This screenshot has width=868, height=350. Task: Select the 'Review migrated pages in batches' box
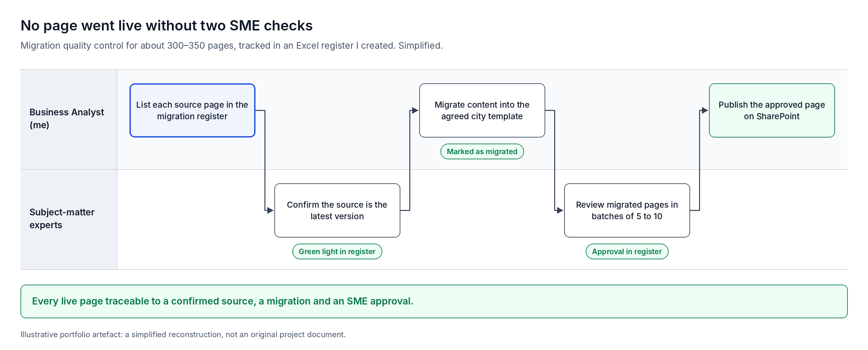coord(627,211)
